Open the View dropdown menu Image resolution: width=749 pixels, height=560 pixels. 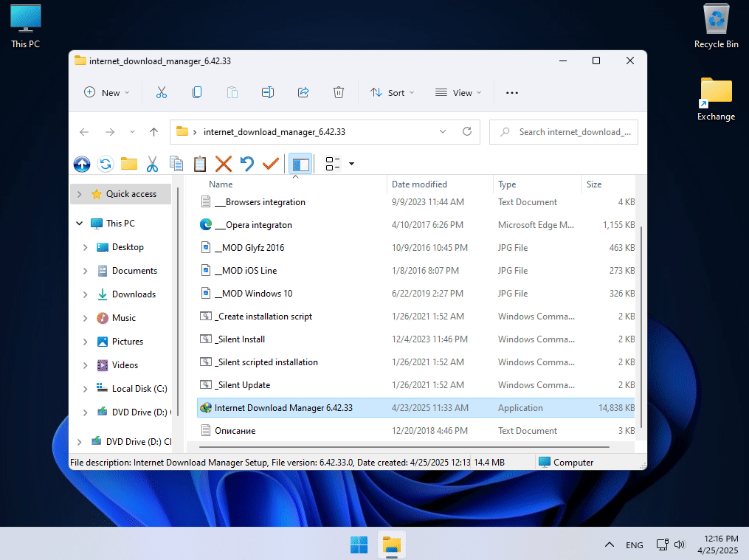pyautogui.click(x=458, y=93)
